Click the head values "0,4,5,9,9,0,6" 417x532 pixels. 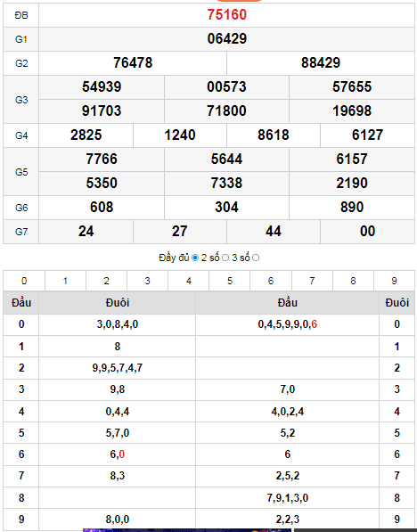pos(288,324)
